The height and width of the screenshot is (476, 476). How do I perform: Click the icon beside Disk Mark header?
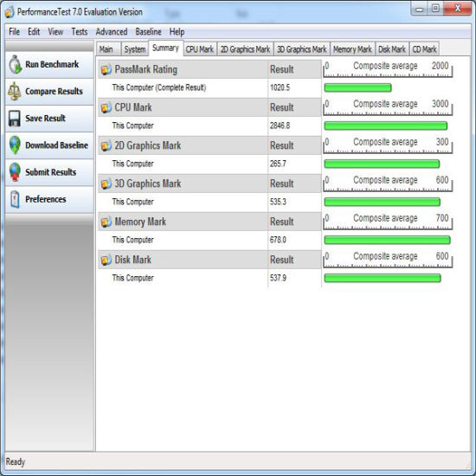click(106, 261)
